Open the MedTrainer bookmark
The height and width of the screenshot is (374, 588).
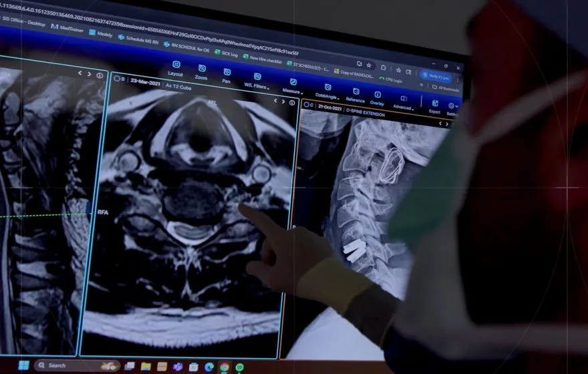pyautogui.click(x=67, y=28)
